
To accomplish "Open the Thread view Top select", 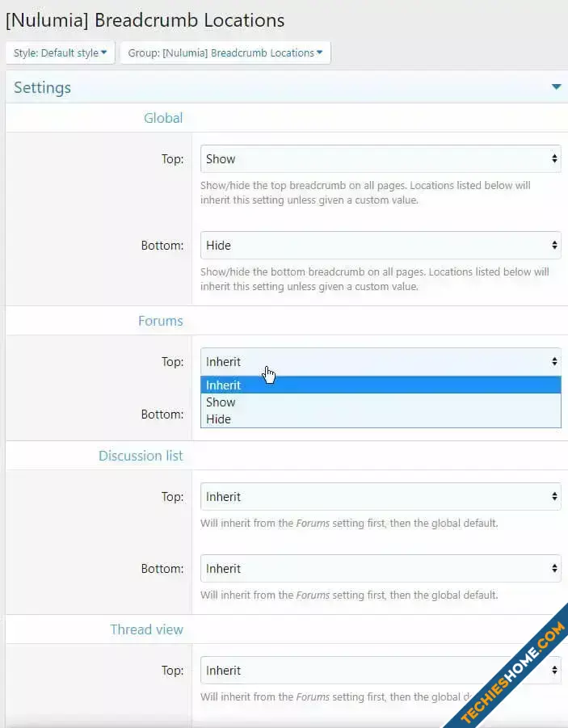I will click(381, 671).
